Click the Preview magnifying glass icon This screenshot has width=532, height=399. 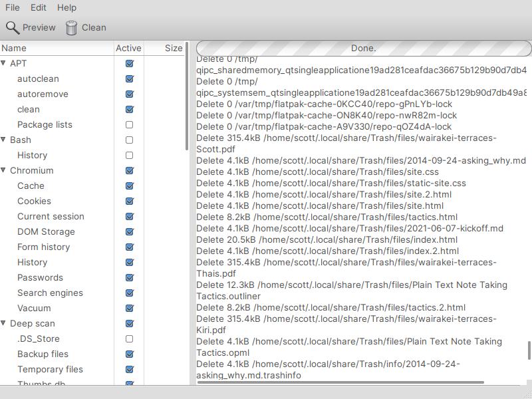pos(13,28)
